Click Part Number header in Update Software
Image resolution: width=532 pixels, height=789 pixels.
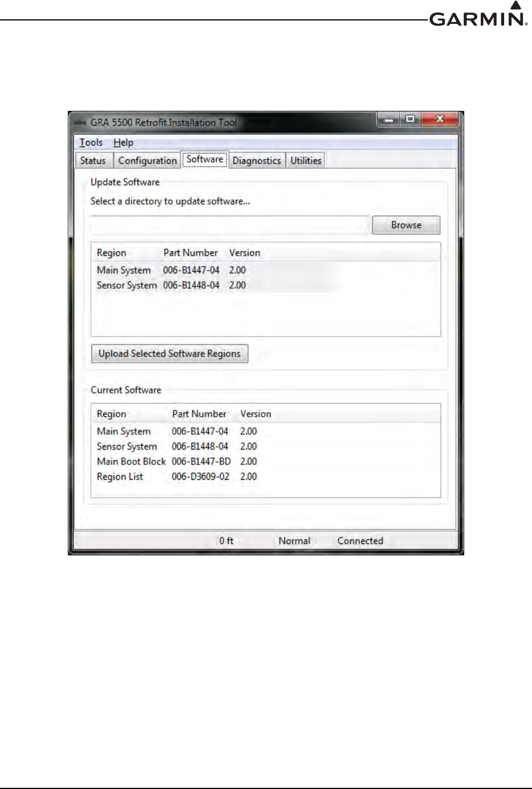tap(190, 253)
